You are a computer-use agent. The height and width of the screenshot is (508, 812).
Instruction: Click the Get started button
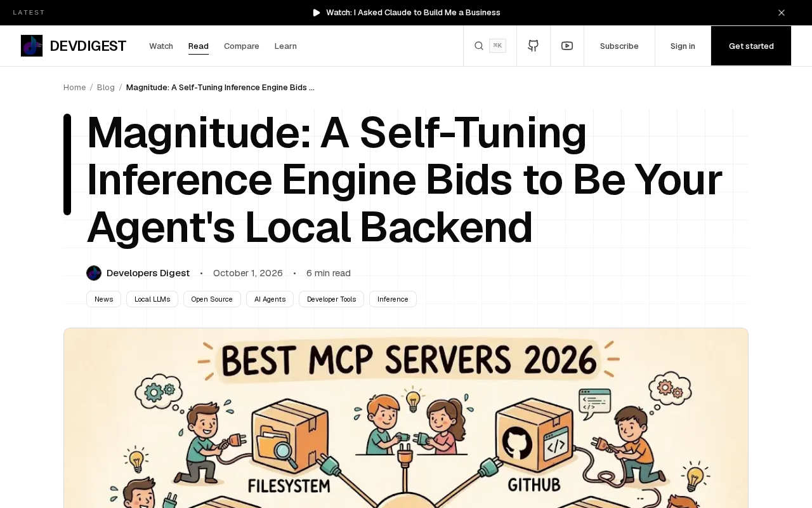751,46
